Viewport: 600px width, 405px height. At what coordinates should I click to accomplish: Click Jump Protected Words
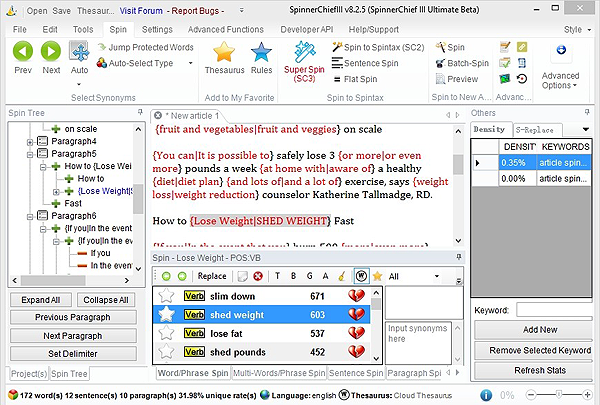coord(145,47)
